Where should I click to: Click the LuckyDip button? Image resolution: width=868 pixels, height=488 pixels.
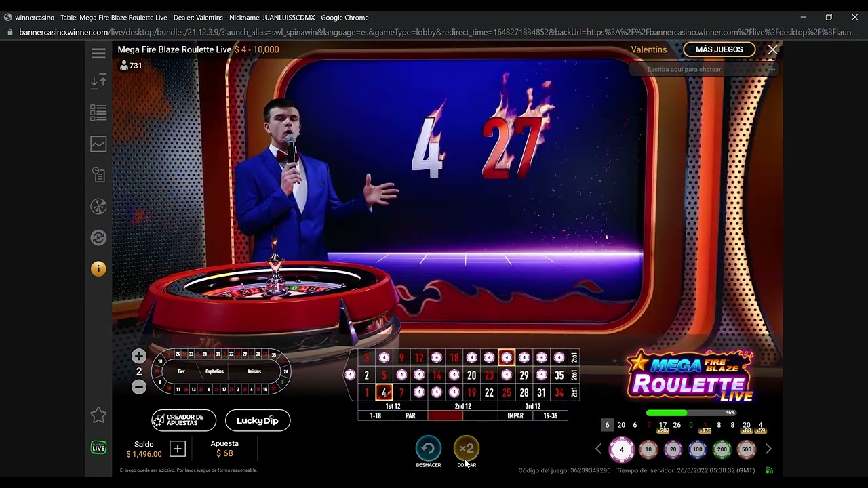[x=258, y=420]
